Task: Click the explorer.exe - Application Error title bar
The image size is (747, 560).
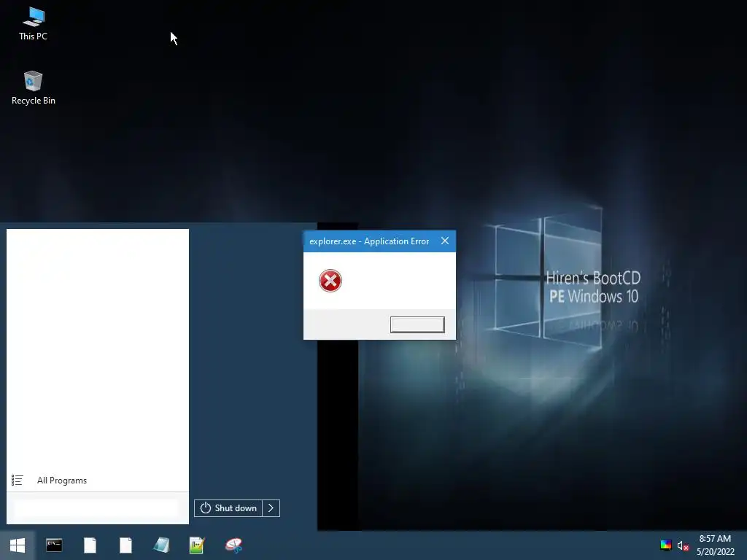Action: pos(369,241)
